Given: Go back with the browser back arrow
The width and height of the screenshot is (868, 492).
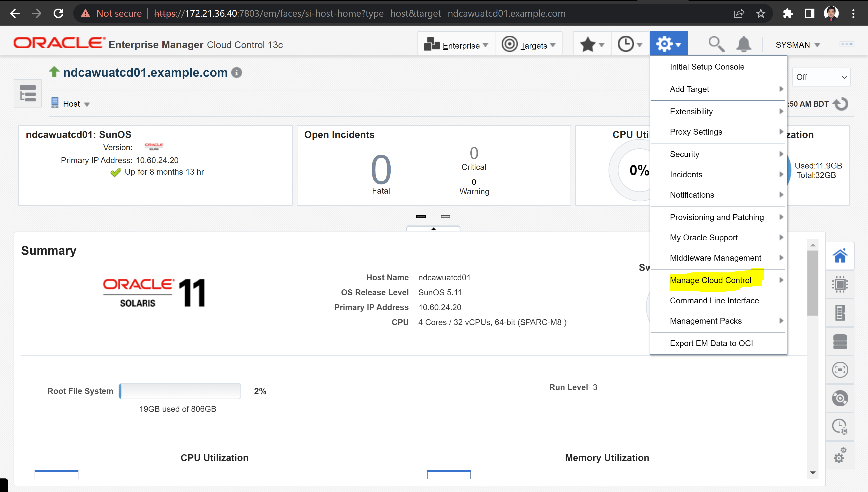Looking at the screenshot, I should click(x=15, y=14).
